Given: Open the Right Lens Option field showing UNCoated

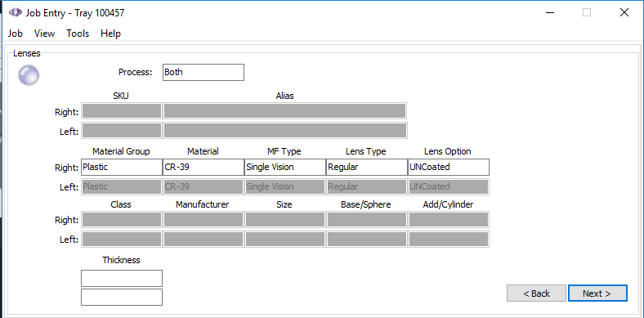Looking at the screenshot, I should pyautogui.click(x=449, y=168).
